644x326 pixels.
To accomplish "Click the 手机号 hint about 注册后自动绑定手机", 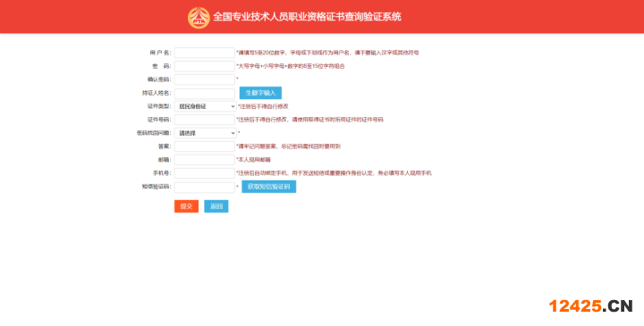I will (334, 173).
